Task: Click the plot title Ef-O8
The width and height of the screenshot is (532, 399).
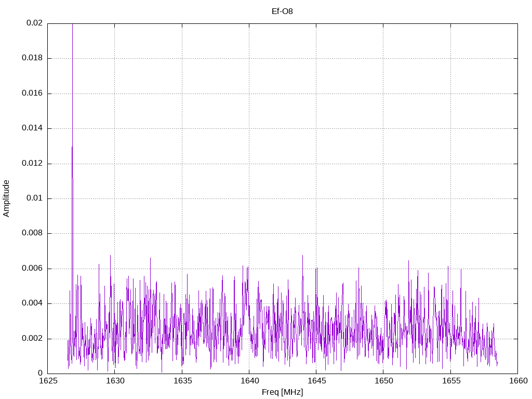Action: coord(282,11)
